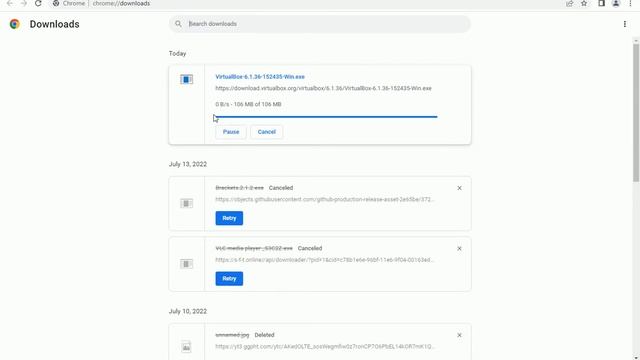This screenshot has height=360, width=640.
Task: Click the unnamed.jpg source URL
Action: tap(325, 346)
